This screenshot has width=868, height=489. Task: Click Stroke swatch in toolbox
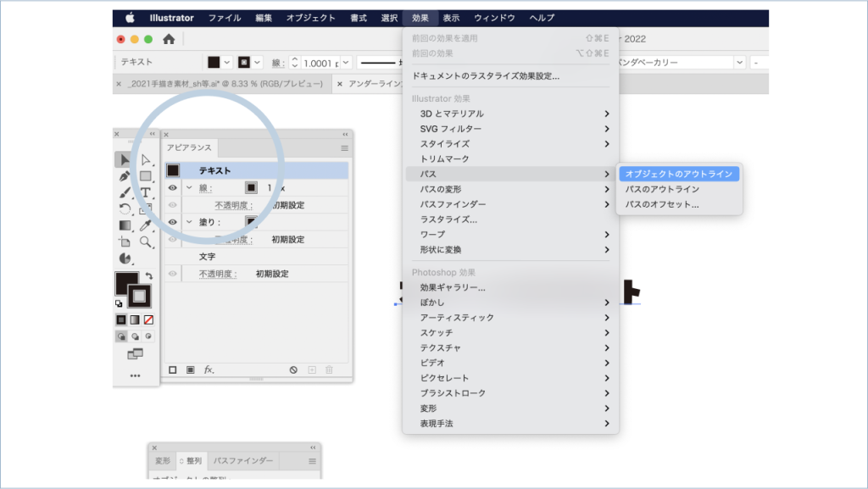[x=139, y=296]
